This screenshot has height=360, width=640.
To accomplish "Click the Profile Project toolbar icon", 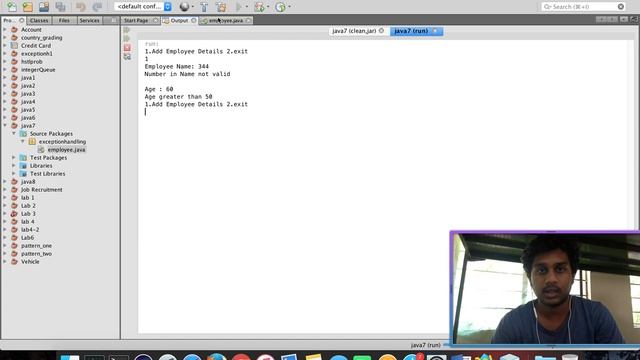I will pos(280,7).
